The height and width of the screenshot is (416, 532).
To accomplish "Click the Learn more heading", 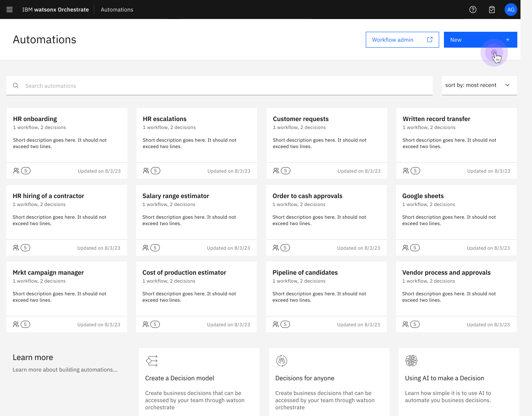I will pos(33,357).
